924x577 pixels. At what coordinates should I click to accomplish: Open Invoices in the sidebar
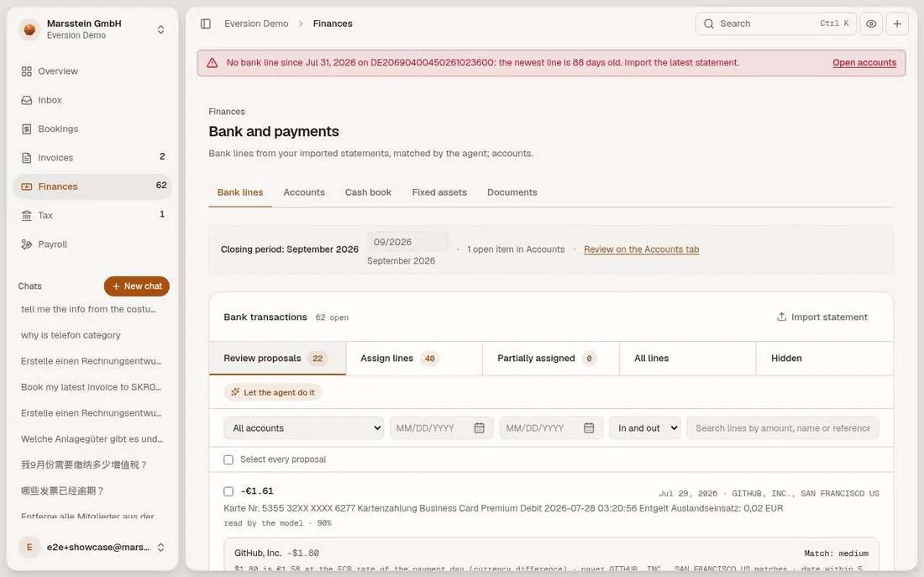point(92,157)
